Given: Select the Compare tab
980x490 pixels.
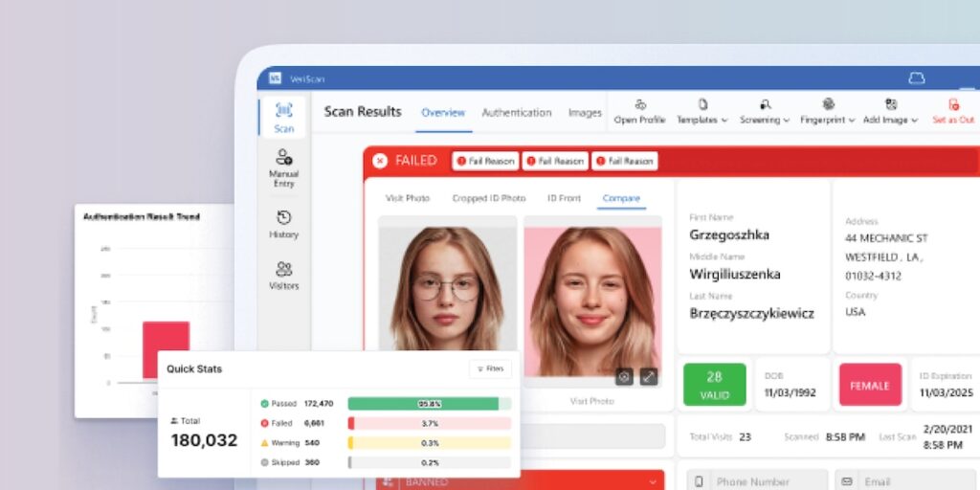Looking at the screenshot, I should (621, 198).
